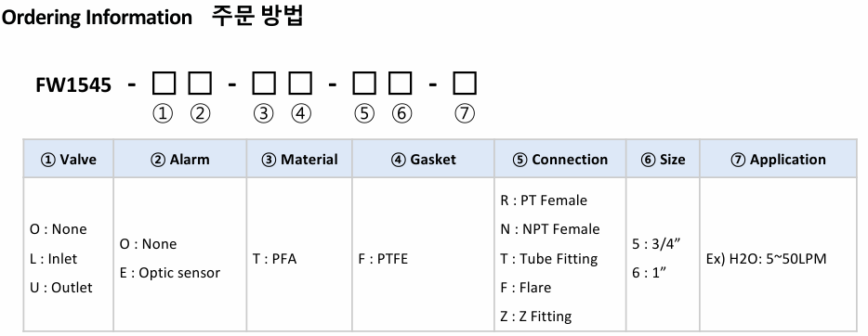868x336 pixels.
Task: Select the Gasket column header
Action: pyautogui.click(x=424, y=159)
